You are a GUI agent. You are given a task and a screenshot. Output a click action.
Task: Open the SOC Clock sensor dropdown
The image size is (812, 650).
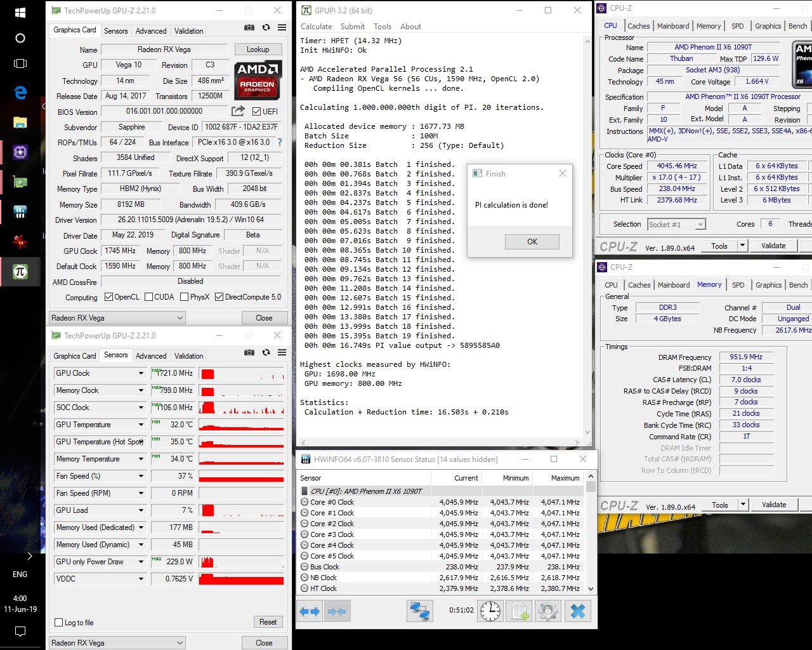(141, 408)
